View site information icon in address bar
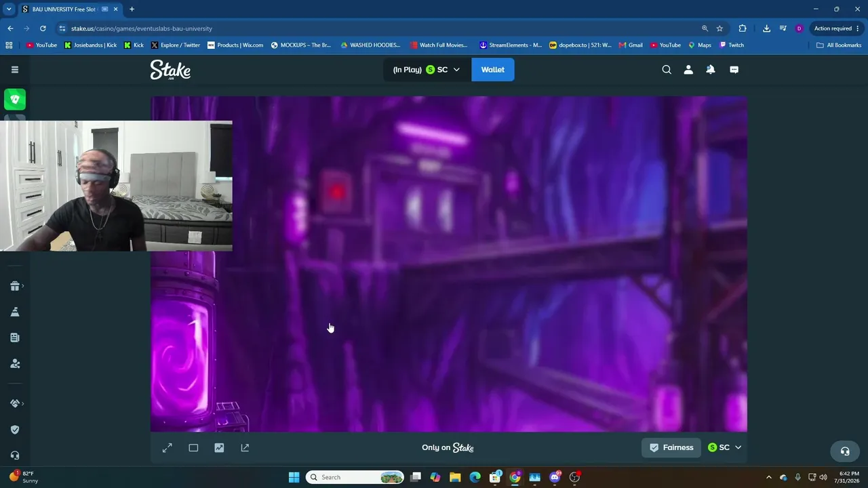Image resolution: width=868 pixels, height=488 pixels. pyautogui.click(x=62, y=28)
